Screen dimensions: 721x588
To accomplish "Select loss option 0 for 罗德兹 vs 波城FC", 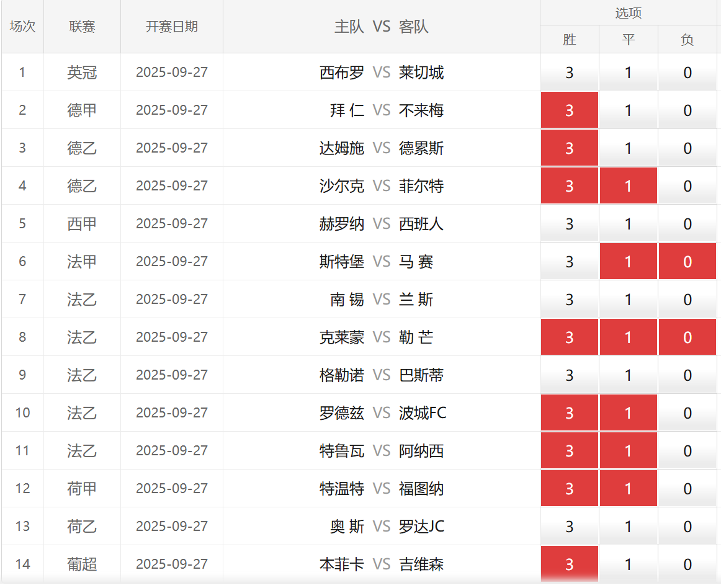I will point(687,413).
